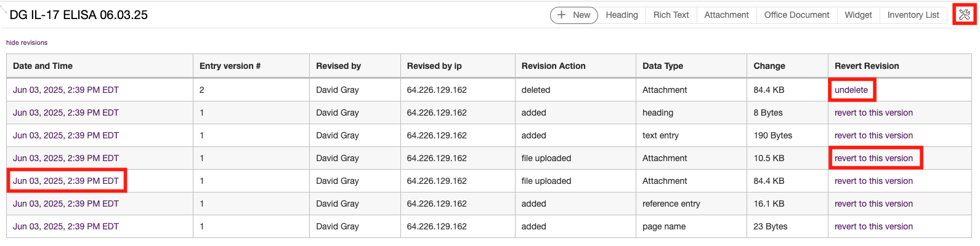The height and width of the screenshot is (246, 980).
Task: Revert to the 10.5 KB attachment version
Action: click(x=873, y=158)
